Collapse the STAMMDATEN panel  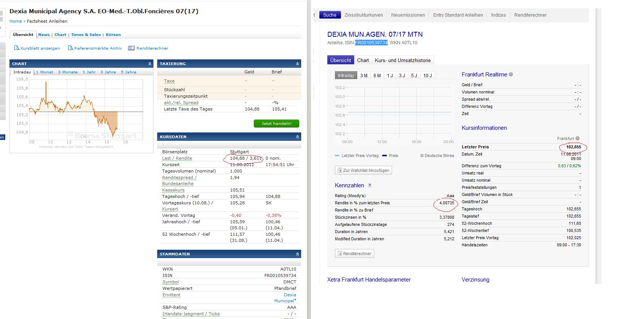[x=297, y=254]
